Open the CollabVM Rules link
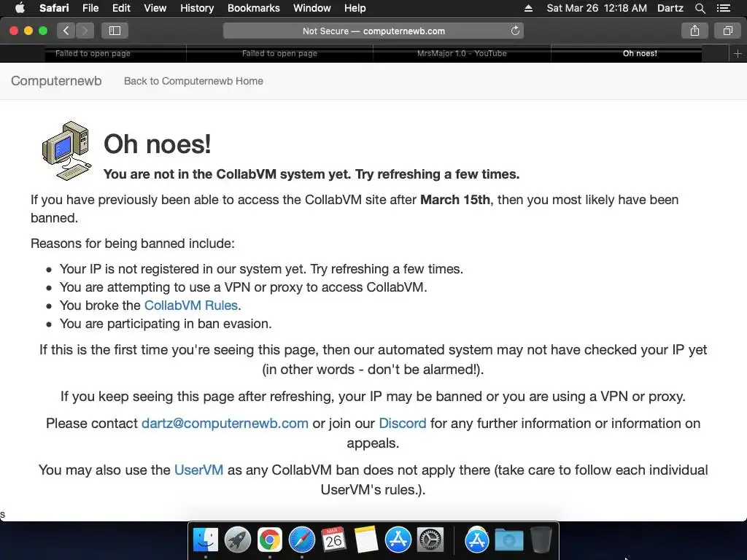The image size is (747, 560). 191,306
